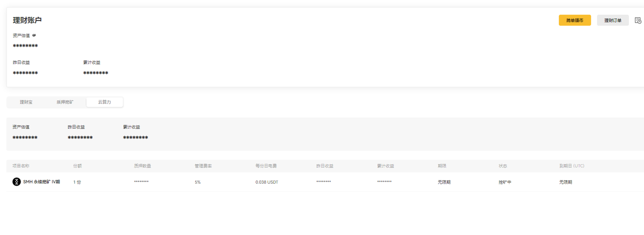Click the 质押数量 column header

click(142, 166)
